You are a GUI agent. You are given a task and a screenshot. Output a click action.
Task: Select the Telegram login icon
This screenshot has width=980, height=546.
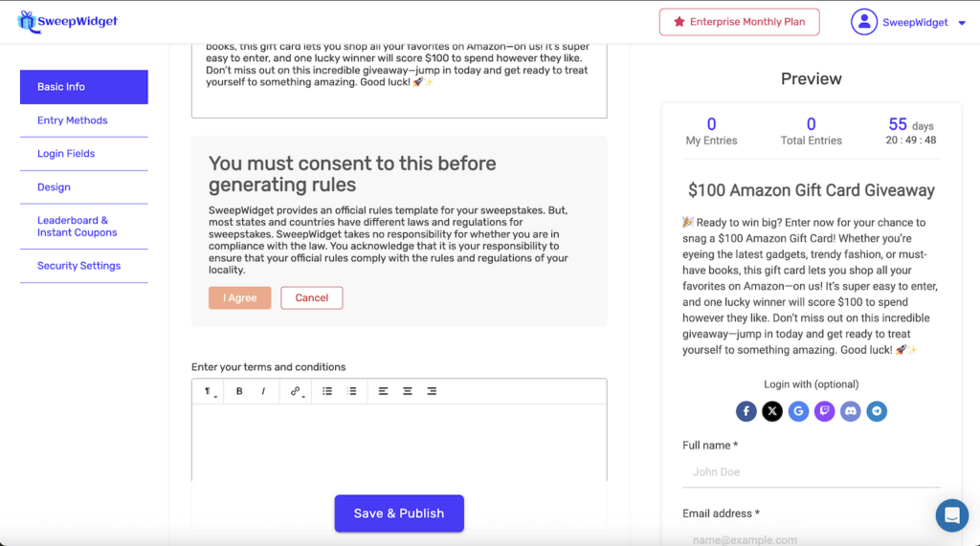[x=877, y=411]
